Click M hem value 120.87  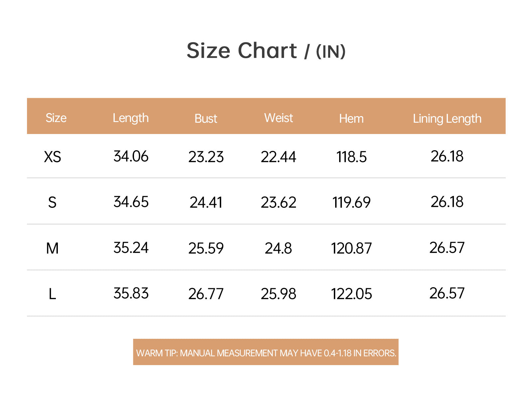click(x=351, y=248)
